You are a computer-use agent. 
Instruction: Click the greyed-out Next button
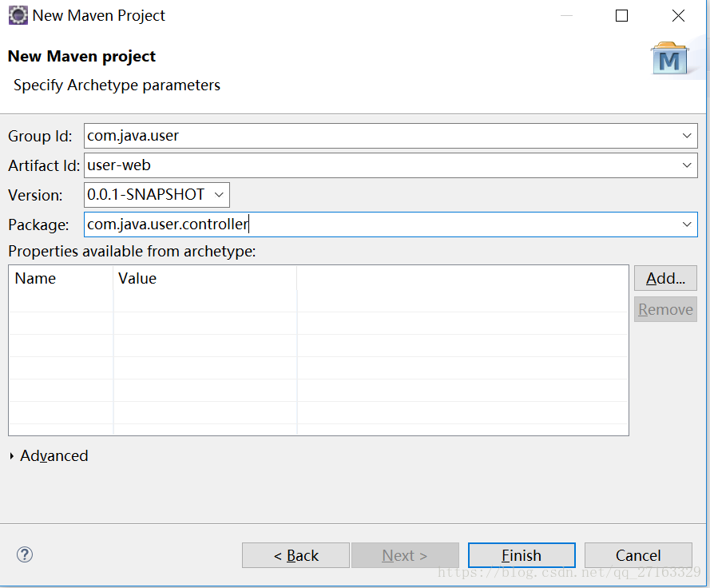(x=405, y=555)
